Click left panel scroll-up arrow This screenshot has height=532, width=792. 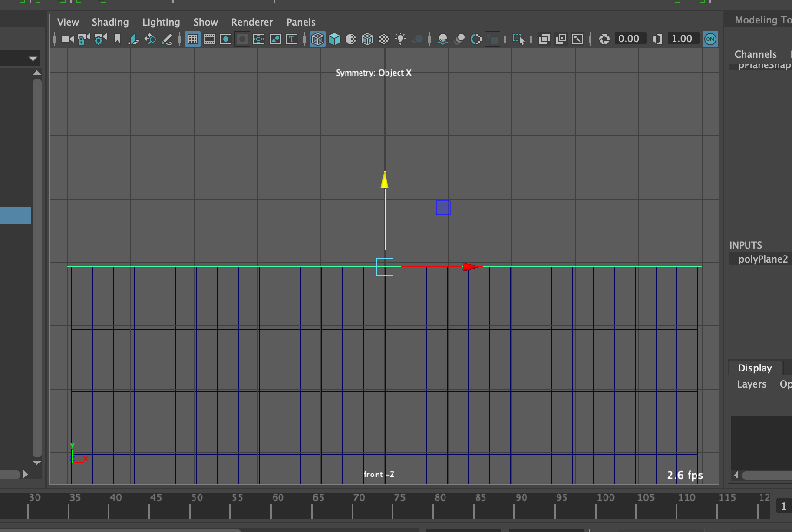pos(37,73)
